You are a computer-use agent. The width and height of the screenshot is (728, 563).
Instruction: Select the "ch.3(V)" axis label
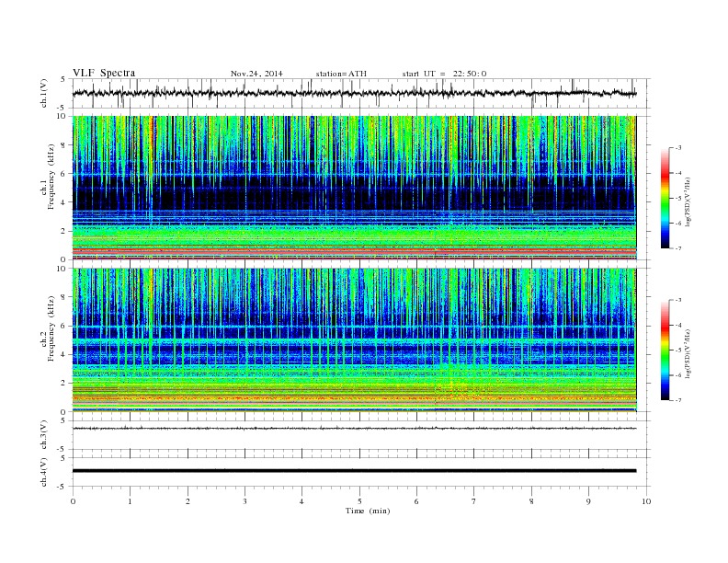click(43, 435)
